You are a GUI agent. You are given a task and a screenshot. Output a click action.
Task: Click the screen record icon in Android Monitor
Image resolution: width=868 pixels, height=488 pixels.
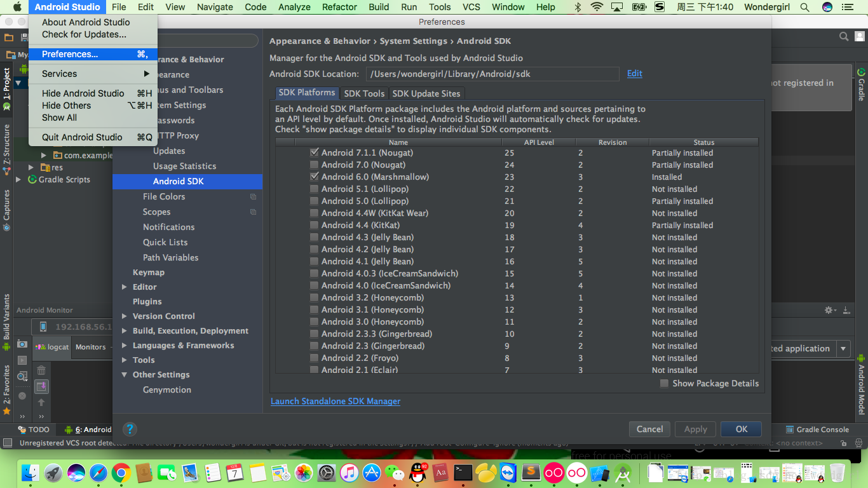point(22,360)
